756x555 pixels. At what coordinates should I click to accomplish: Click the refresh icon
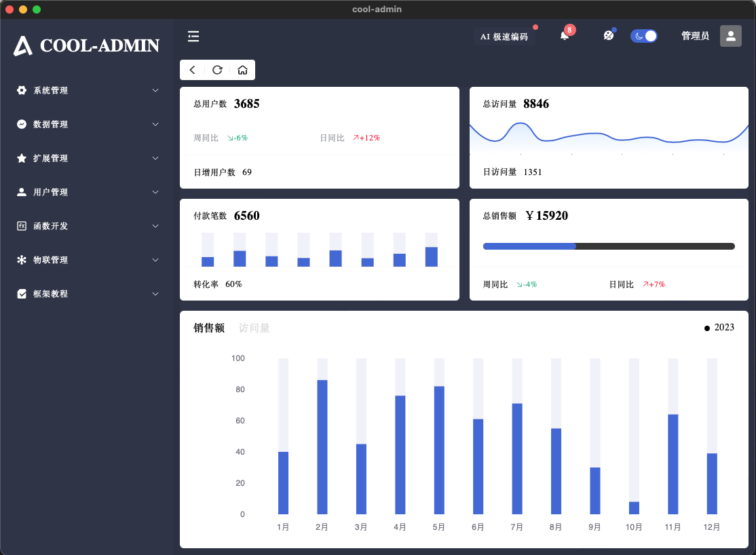217,70
